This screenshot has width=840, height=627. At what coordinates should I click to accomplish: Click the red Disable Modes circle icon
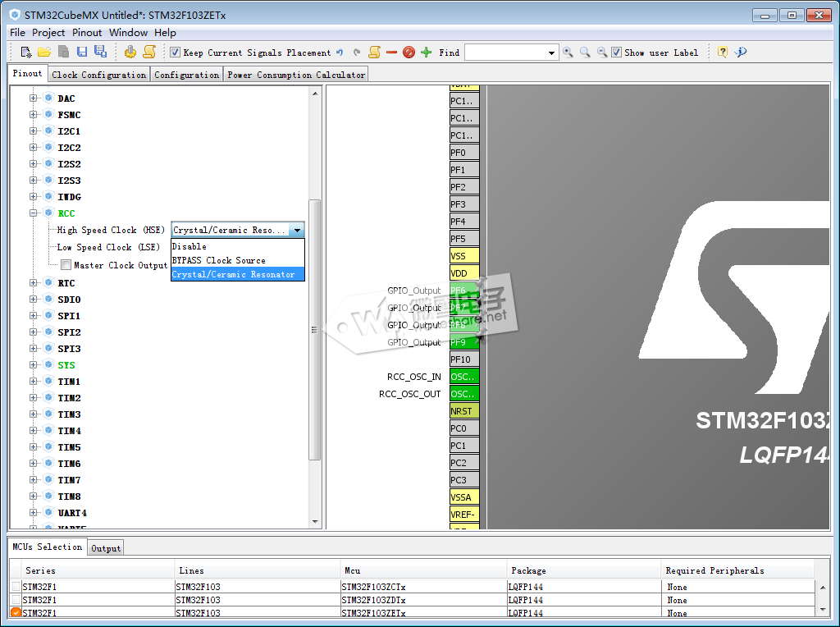(x=409, y=52)
